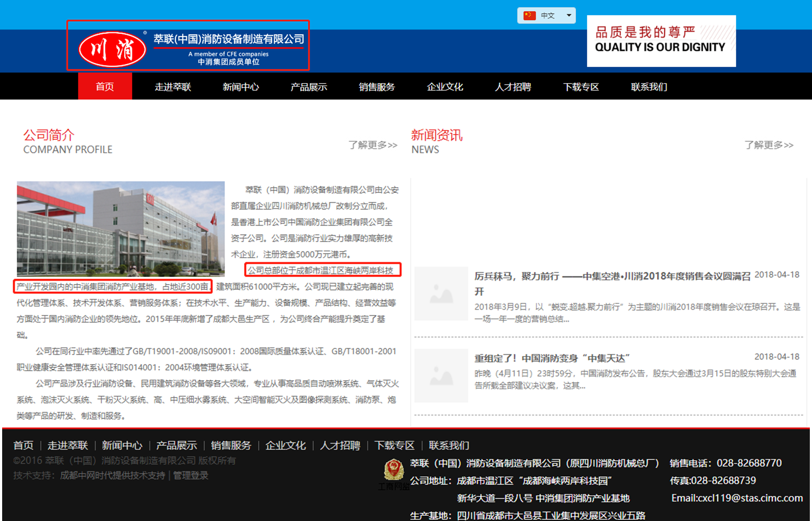Image resolution: width=812 pixels, height=521 pixels.
Task: Click the date 2018-04-18 of 厉兵秣马 news
Action: pyautogui.click(x=777, y=275)
